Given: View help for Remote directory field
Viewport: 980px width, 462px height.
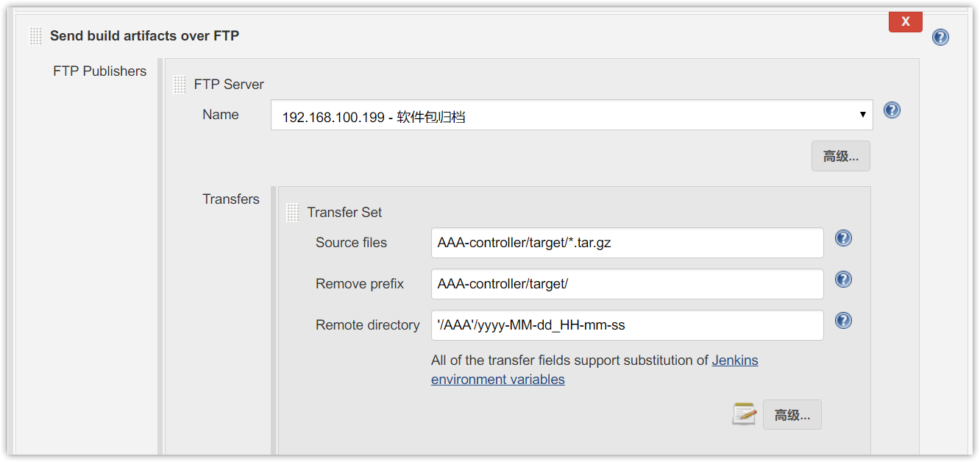Looking at the screenshot, I should (843, 321).
